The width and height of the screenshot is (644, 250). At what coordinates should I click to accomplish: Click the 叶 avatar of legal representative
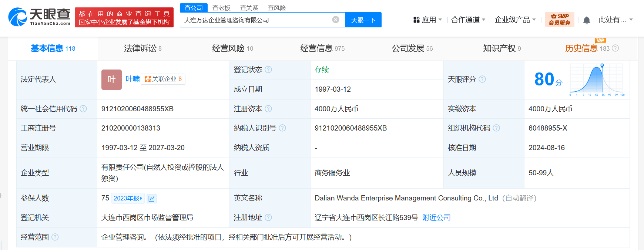[x=111, y=80]
